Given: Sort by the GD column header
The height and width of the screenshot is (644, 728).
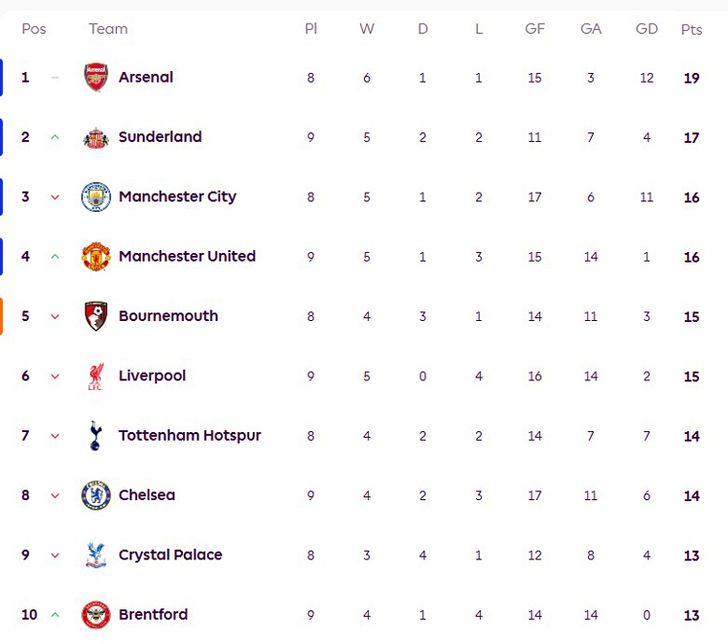Looking at the screenshot, I should (647, 29).
